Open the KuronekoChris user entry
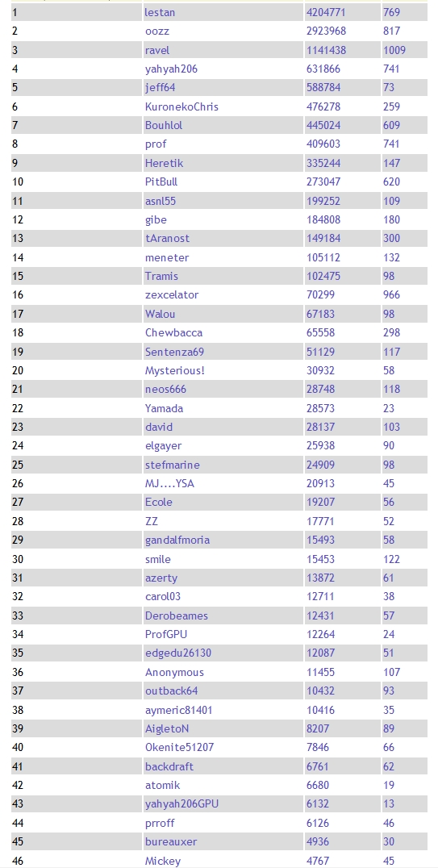 tap(181, 106)
